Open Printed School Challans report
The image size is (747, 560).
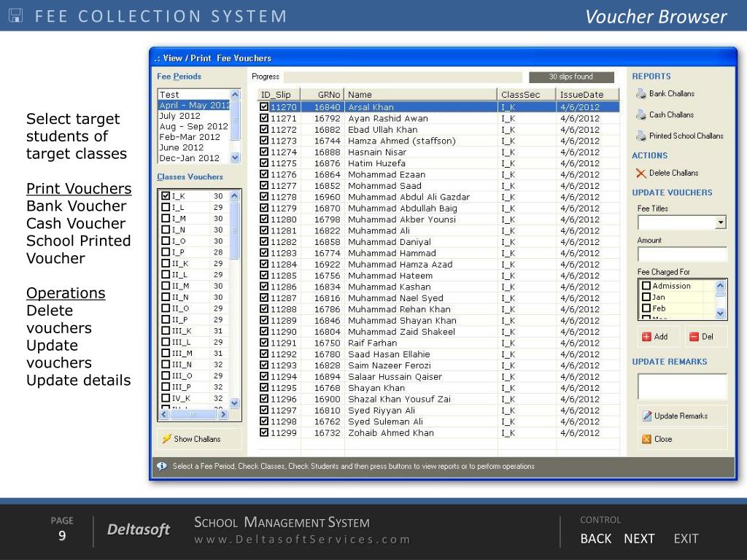click(679, 136)
